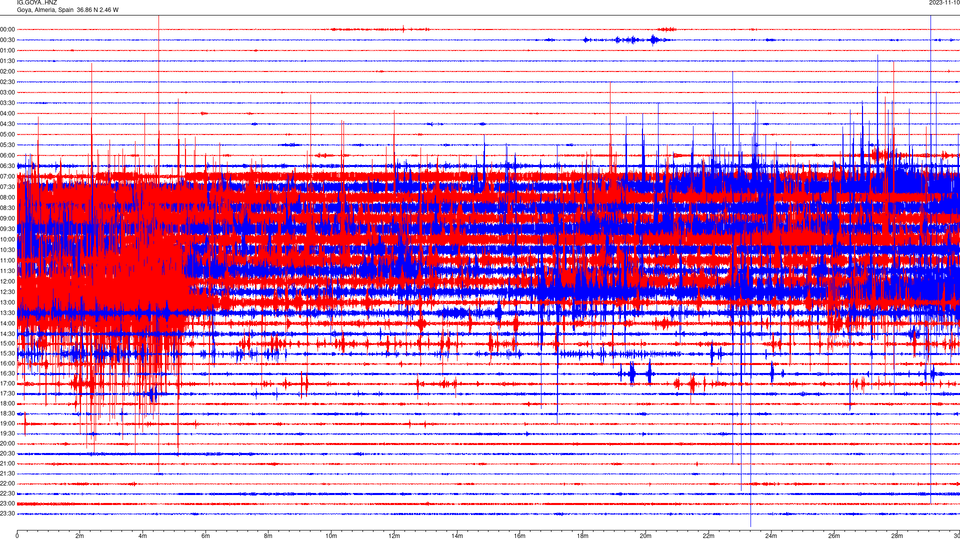The height and width of the screenshot is (540, 960).
Task: Select the '13:30' time row label
Action: pyautogui.click(x=7, y=313)
